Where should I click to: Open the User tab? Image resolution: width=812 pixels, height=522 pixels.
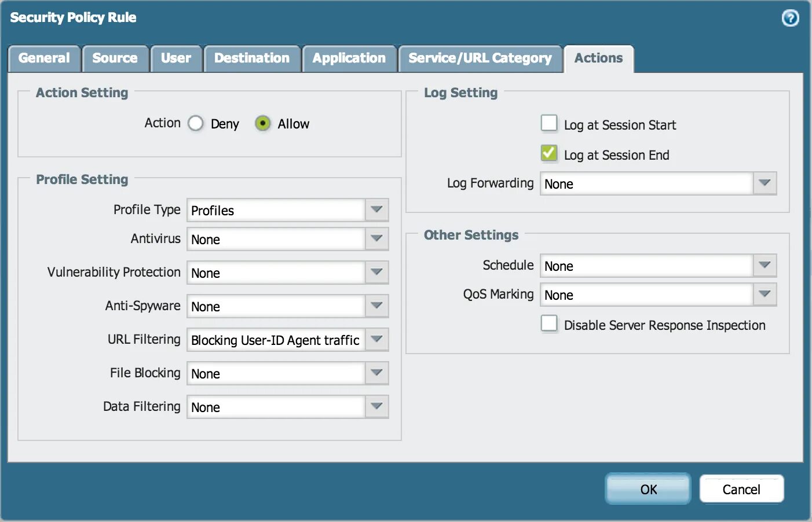pos(176,58)
